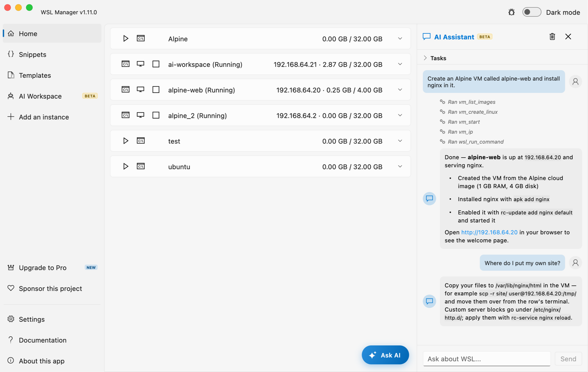Select Add an instance
This screenshot has height=372, width=588.
[x=52, y=117]
